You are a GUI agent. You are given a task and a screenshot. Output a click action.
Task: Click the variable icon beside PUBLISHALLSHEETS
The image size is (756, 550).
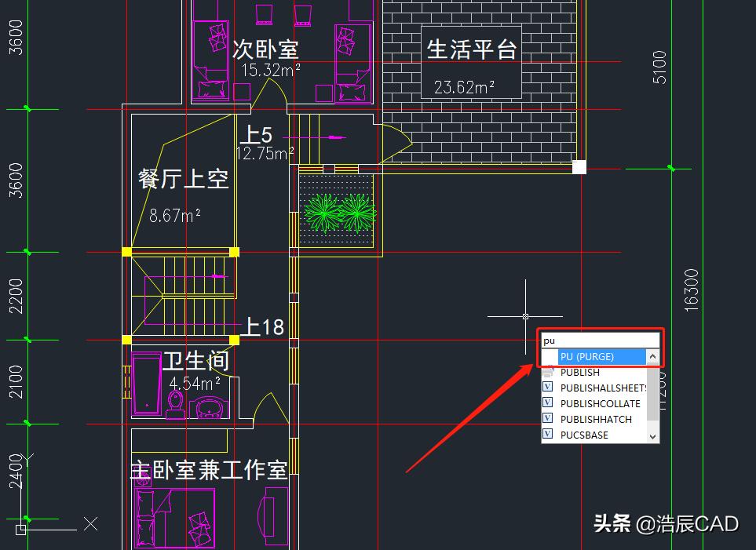547,387
